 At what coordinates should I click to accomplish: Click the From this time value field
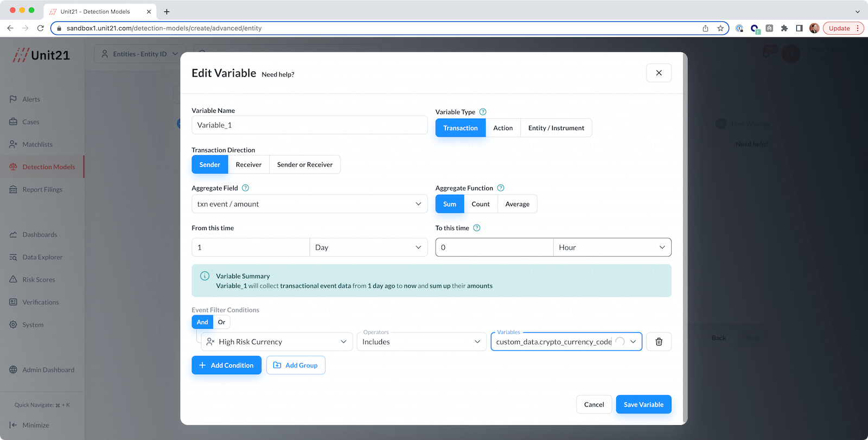point(251,247)
